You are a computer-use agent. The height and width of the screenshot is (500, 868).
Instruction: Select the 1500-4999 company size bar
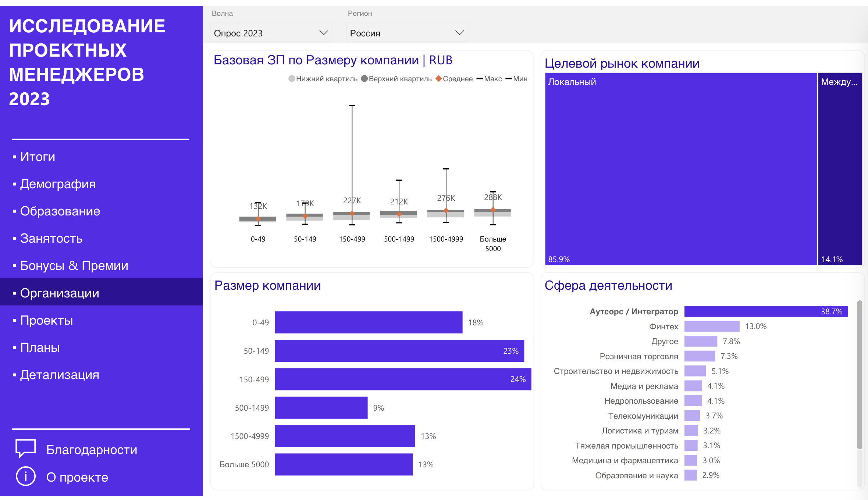(345, 436)
